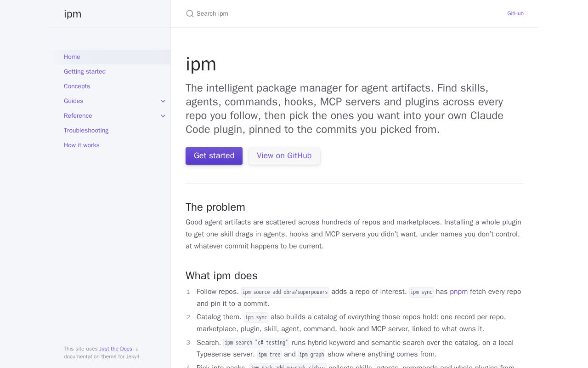Focus the Search ipm field
This screenshot has height=368, width=588.
[x=340, y=14]
